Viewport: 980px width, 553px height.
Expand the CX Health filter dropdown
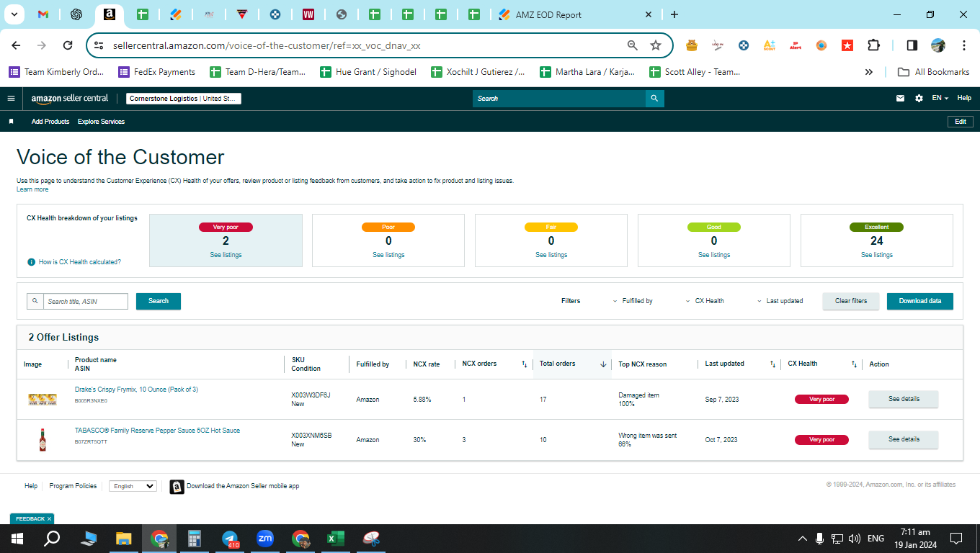pyautogui.click(x=705, y=301)
